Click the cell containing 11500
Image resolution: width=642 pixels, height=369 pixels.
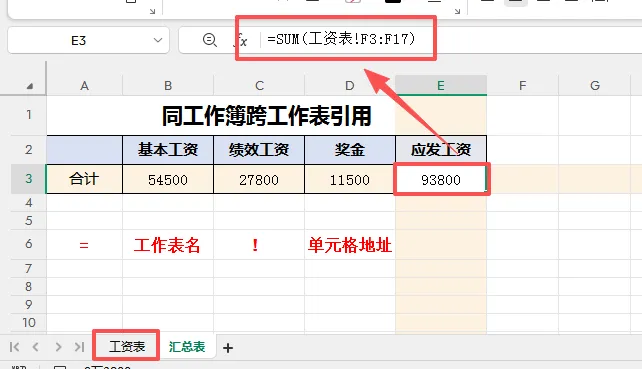(350, 179)
